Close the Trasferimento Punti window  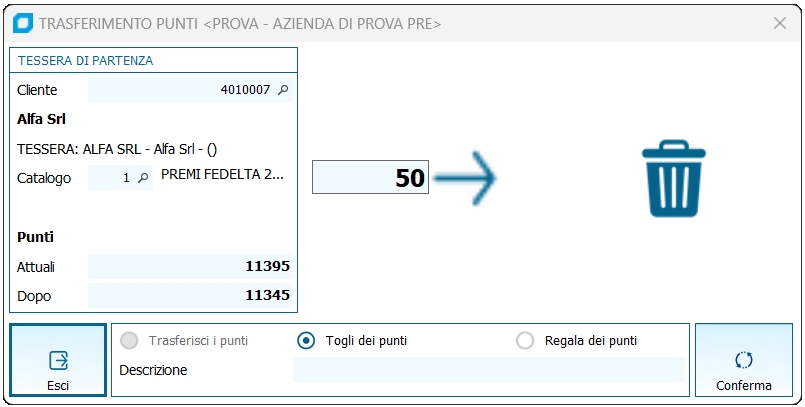780,23
